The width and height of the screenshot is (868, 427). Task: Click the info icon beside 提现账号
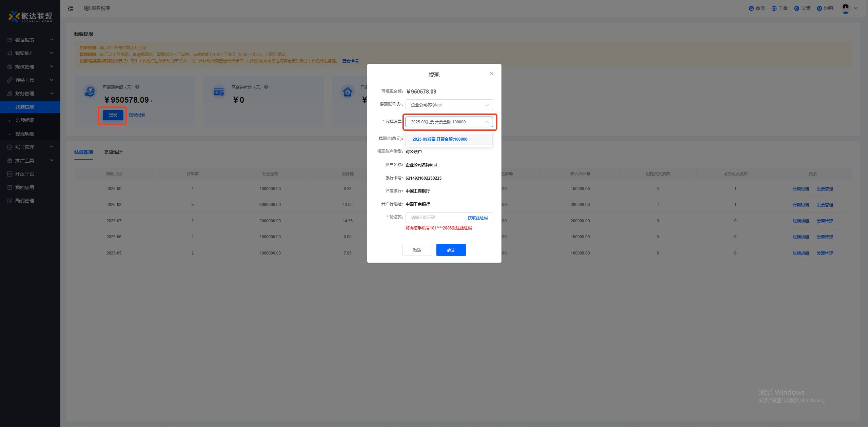click(398, 104)
